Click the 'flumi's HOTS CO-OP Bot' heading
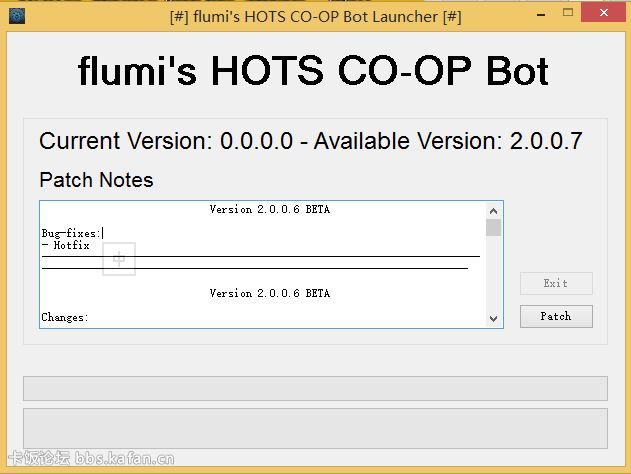The image size is (631, 474). pyautogui.click(x=313, y=71)
